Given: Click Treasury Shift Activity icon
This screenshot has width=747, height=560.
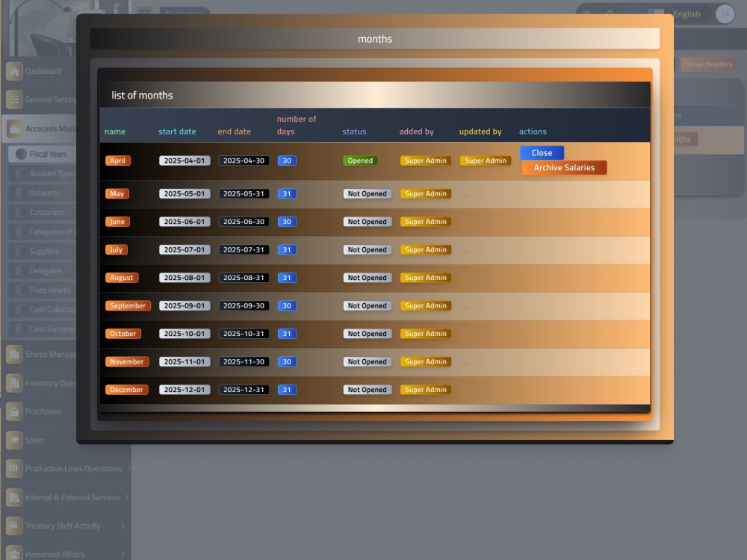Looking at the screenshot, I should [14, 526].
